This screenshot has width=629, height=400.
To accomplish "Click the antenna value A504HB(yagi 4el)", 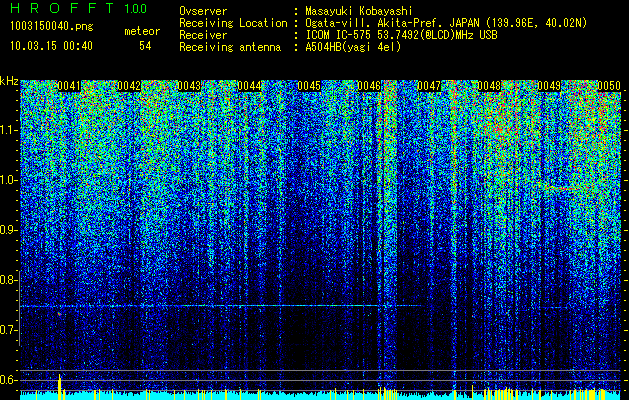I will 353,47.
